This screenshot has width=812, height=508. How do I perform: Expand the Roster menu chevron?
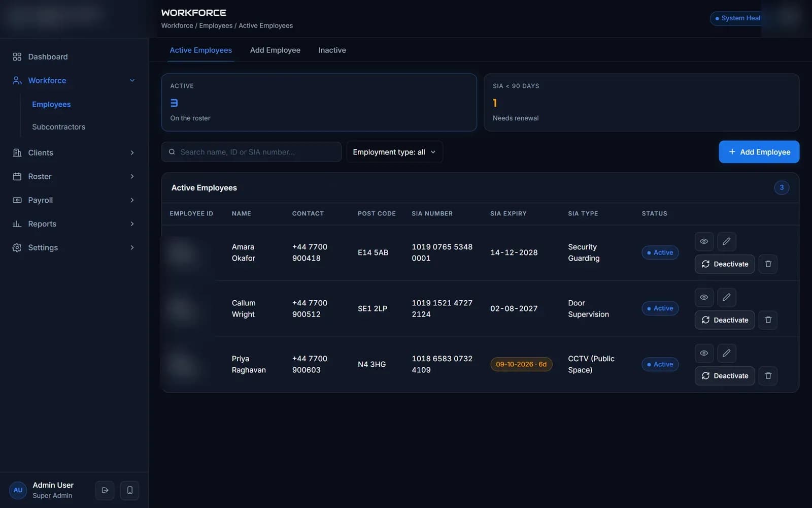132,176
